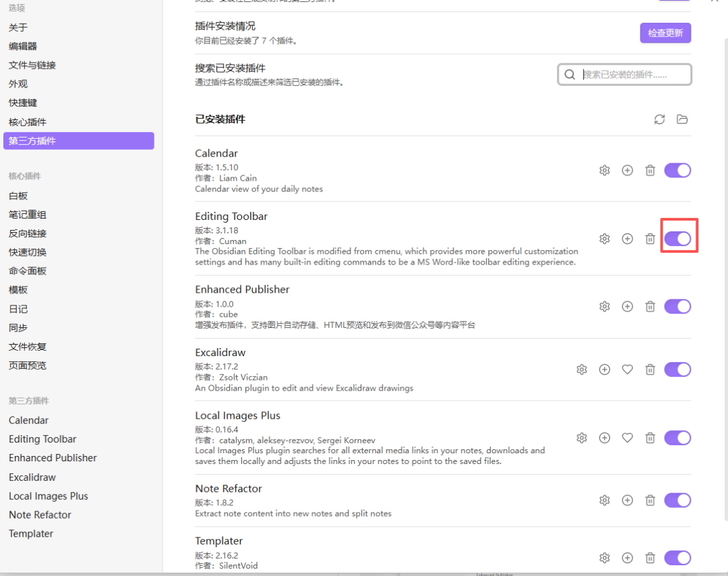The image size is (728, 576).
Task: Open the 编辑器 settings tab
Action: pyautogui.click(x=23, y=47)
